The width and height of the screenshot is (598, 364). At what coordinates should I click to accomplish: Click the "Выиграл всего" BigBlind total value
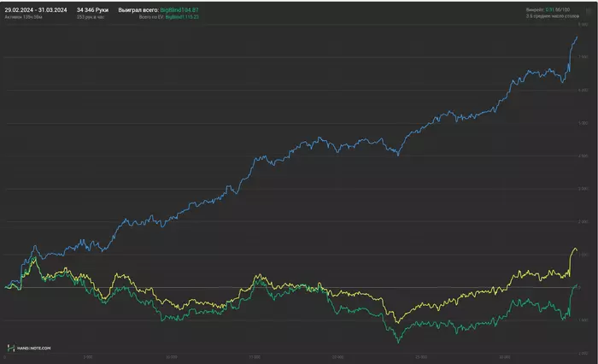[179, 10]
